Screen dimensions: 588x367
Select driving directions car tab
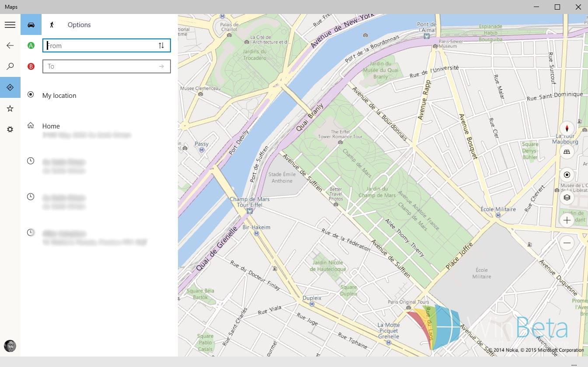pyautogui.click(x=31, y=25)
